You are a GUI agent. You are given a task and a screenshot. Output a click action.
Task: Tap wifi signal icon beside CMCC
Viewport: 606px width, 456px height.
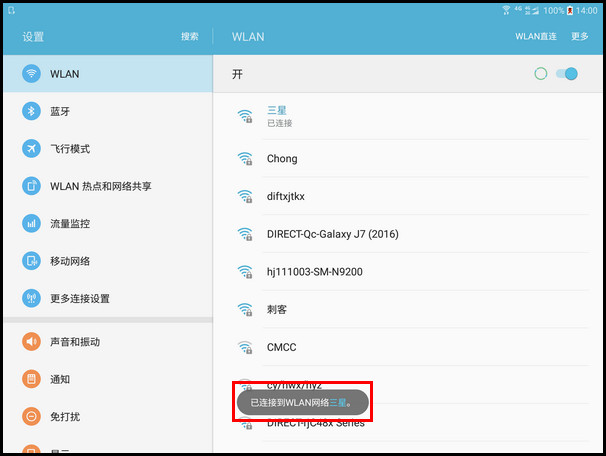(245, 347)
